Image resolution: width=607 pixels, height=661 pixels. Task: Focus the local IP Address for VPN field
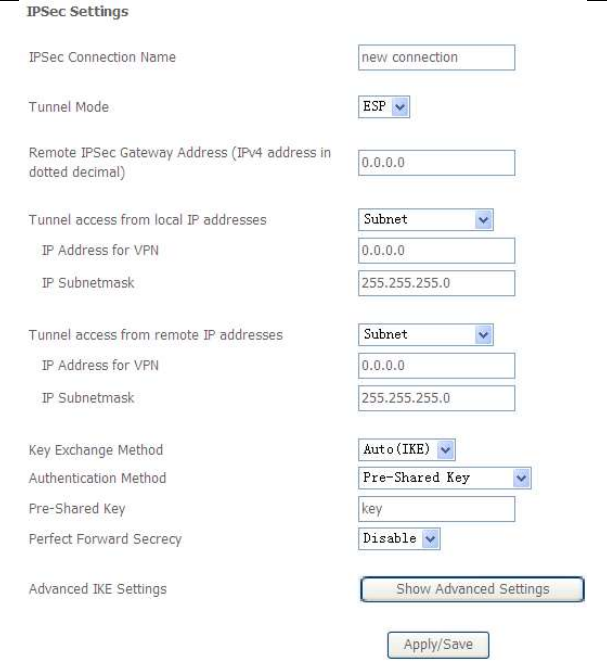435,250
